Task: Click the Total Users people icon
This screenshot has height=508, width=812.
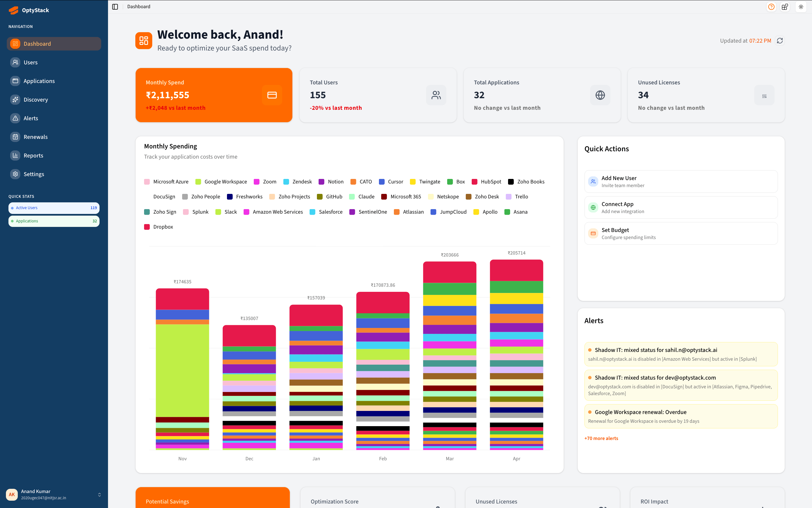Action: click(436, 95)
